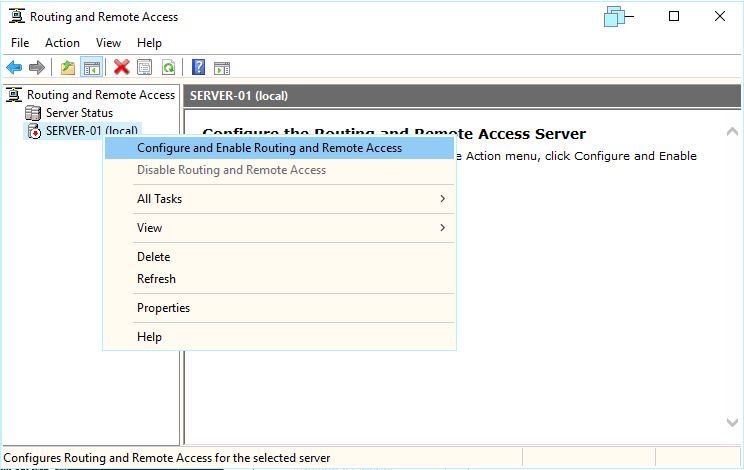Screen dimensions: 744x470
Task: Toggle the Show/Hide Action Pane icon
Action: (222, 67)
